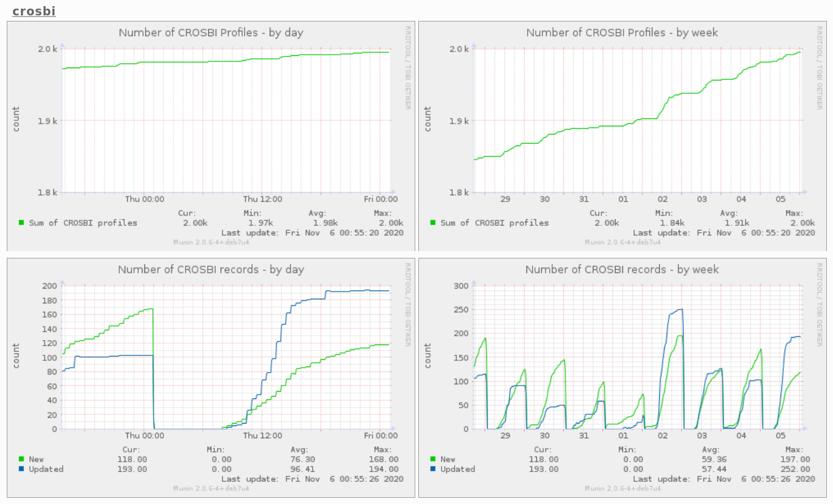Click Munin version text under records by day
The image size is (833, 504).
[x=211, y=488]
